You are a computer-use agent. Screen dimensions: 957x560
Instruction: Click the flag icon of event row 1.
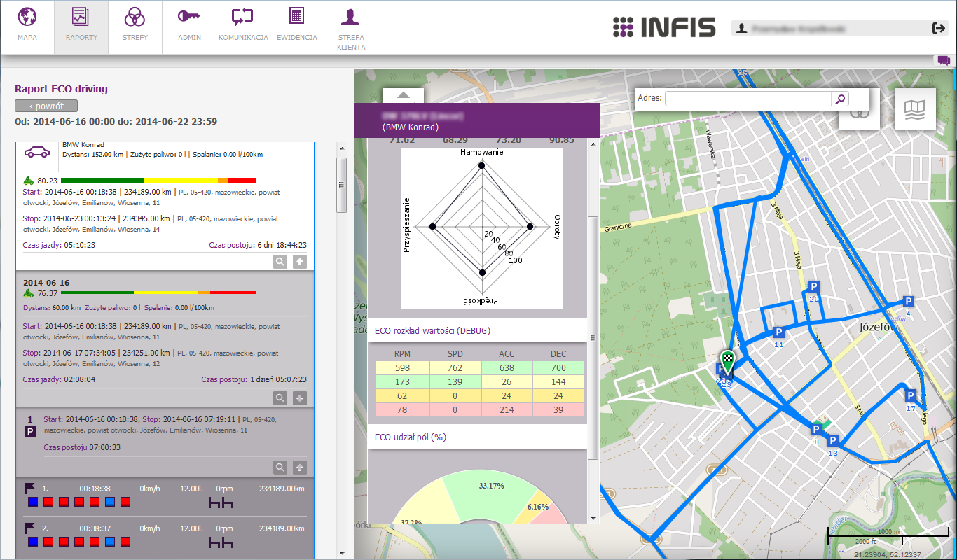(x=30, y=488)
